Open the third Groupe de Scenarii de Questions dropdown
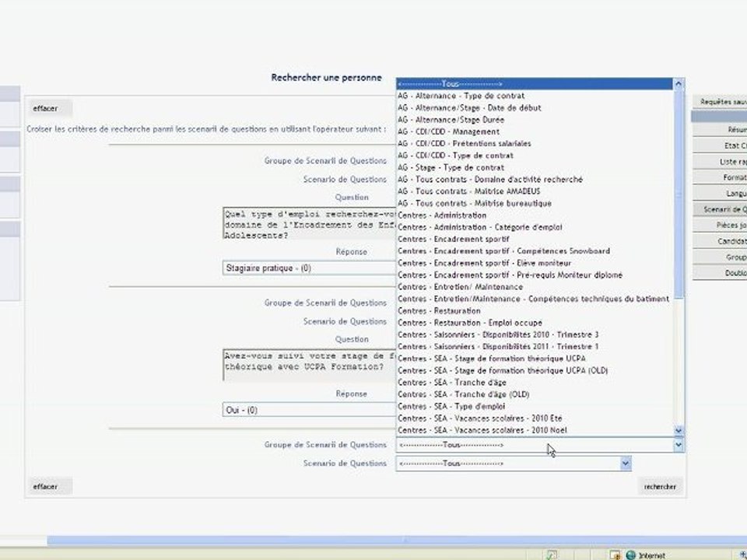The height and width of the screenshot is (560, 747). pos(540,445)
